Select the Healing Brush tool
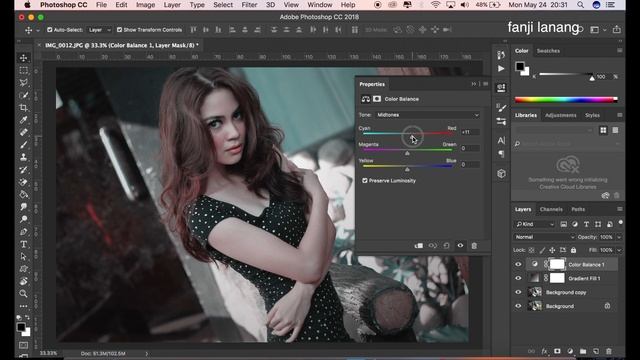The image size is (640, 360). pos(24,132)
